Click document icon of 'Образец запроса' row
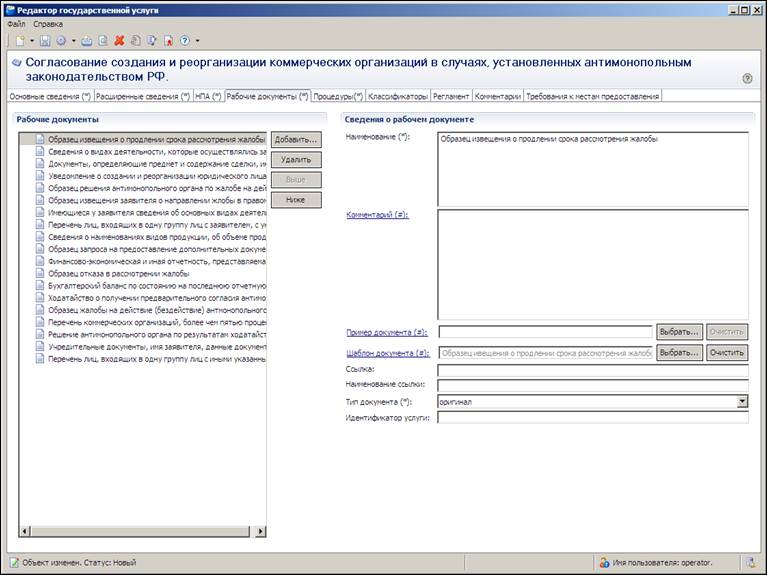 (40, 249)
